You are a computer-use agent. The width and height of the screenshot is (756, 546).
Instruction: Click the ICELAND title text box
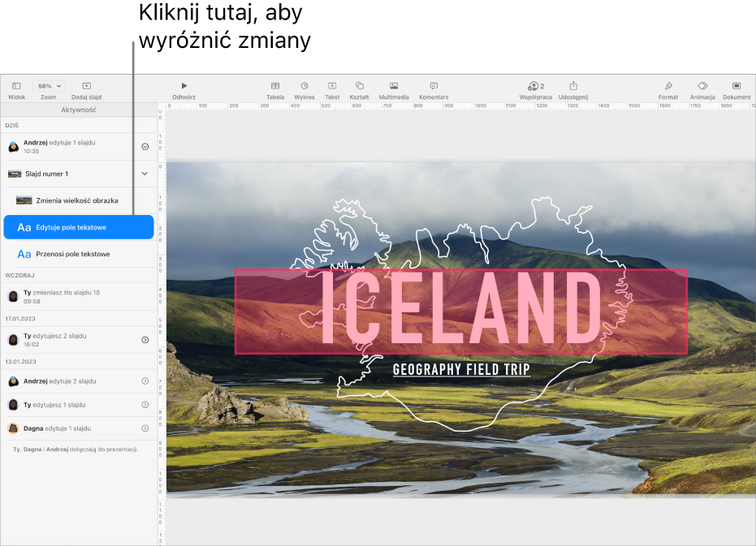coord(461,312)
